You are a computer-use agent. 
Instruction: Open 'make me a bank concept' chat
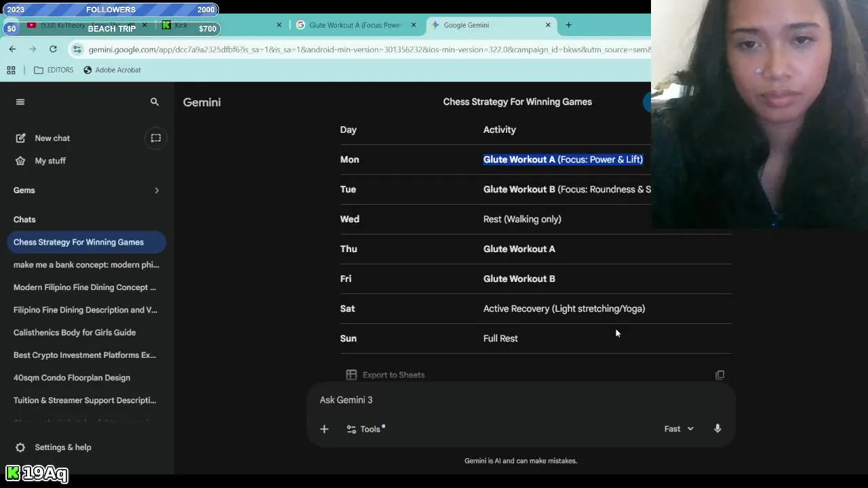click(x=87, y=264)
